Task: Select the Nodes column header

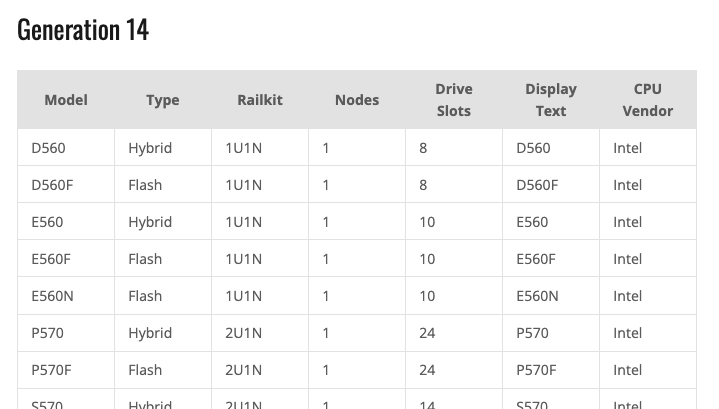Action: tap(357, 100)
